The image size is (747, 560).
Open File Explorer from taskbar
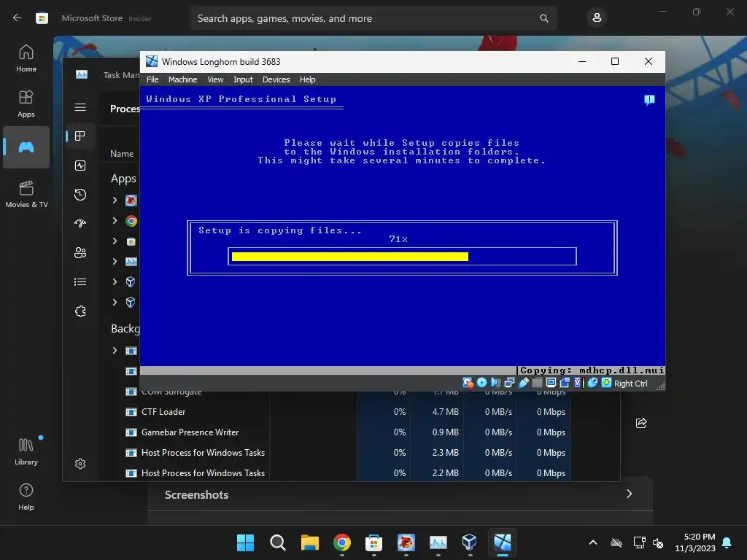(309, 542)
